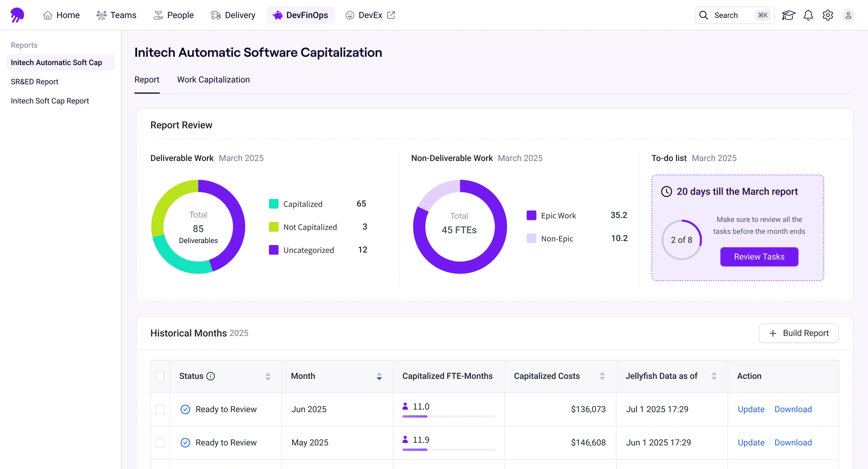This screenshot has width=868, height=469.
Task: Open the learning graduation cap icon
Action: pyautogui.click(x=788, y=15)
